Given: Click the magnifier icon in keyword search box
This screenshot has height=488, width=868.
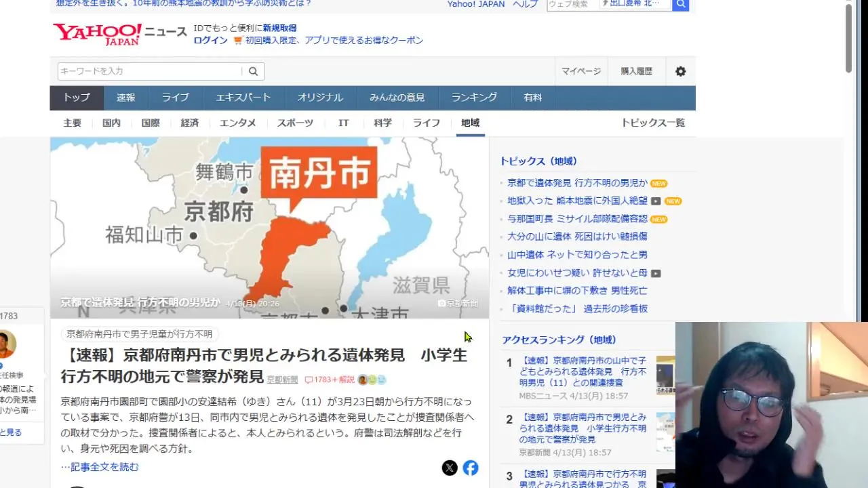Looking at the screenshot, I should (x=253, y=71).
